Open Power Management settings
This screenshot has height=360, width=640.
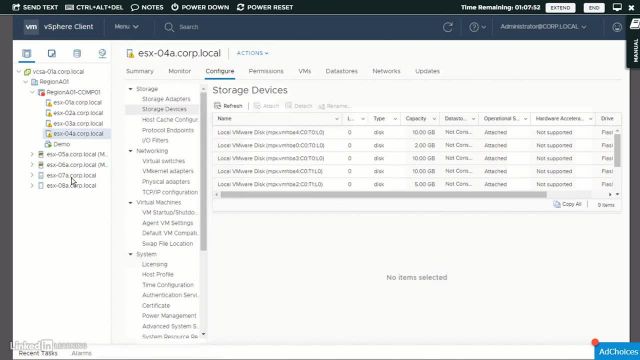tap(169, 316)
